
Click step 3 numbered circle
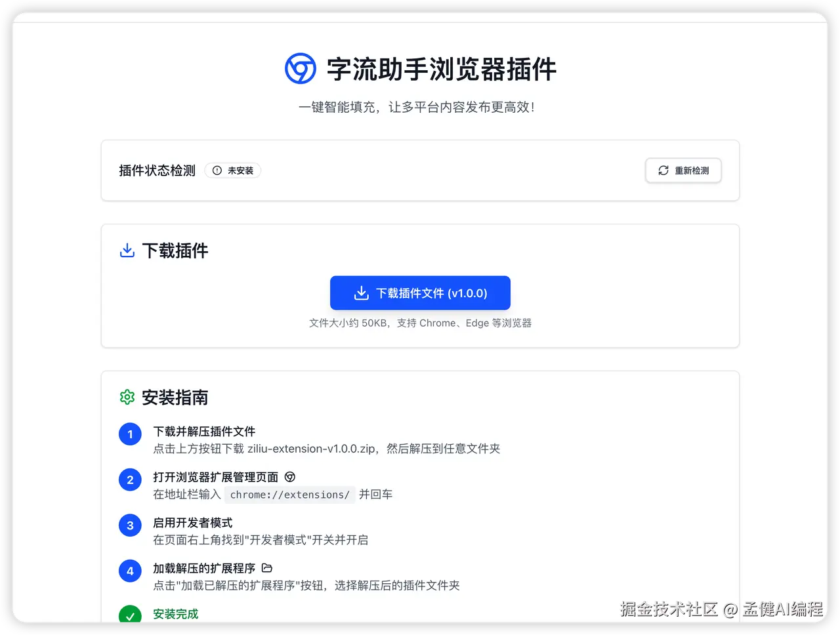point(130,525)
